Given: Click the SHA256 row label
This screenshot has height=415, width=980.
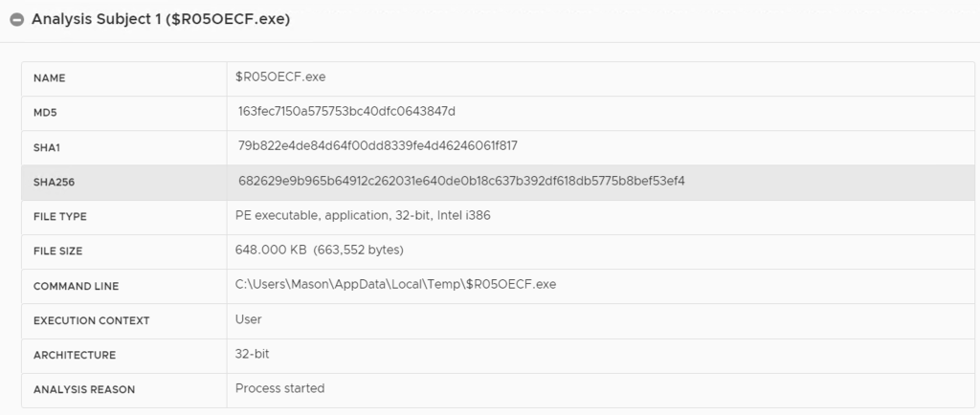Looking at the screenshot, I should tap(54, 182).
